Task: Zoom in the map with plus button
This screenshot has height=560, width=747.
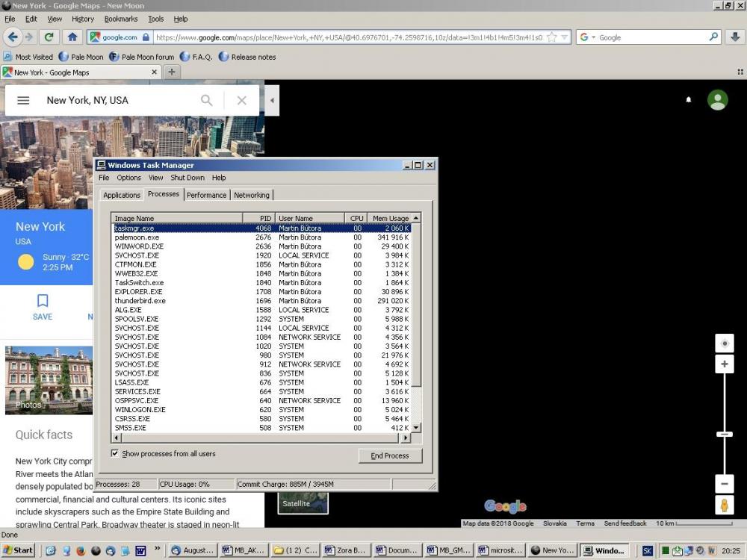Action: [x=724, y=364]
